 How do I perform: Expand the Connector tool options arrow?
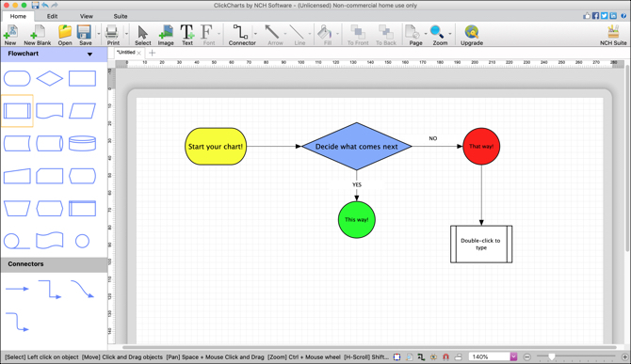255,34
